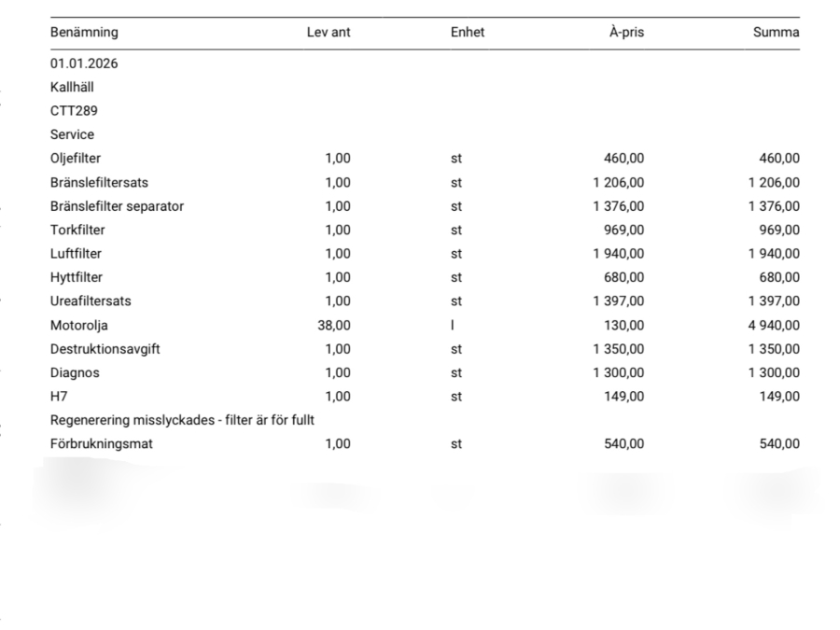840x630 pixels.
Task: Select the Regenerering misslyckades note text
Action: click(182, 420)
